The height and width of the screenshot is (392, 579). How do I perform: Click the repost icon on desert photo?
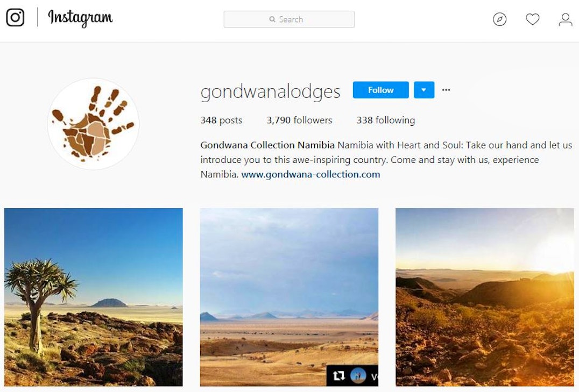click(x=338, y=376)
